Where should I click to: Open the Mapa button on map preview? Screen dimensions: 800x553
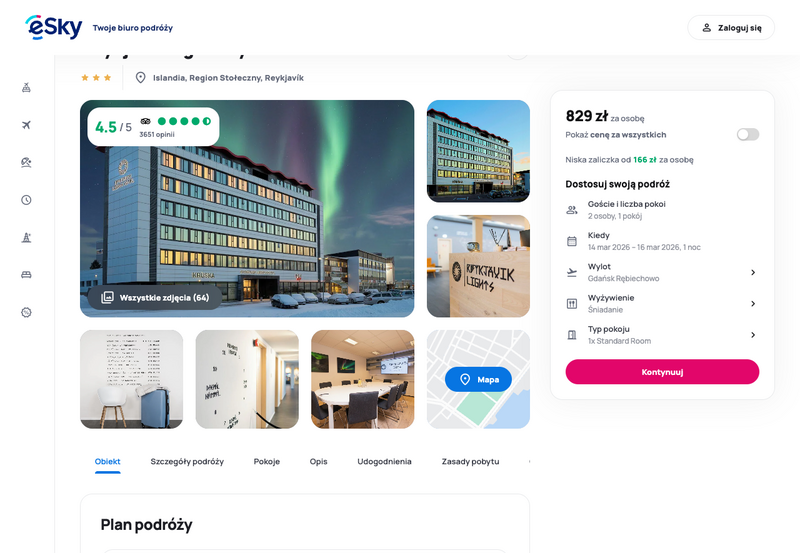coord(478,379)
